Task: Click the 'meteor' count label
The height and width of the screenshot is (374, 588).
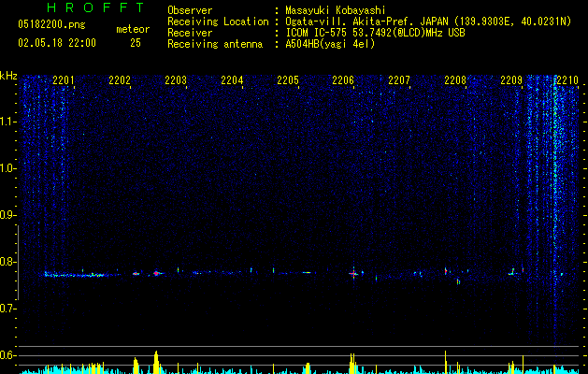Action: [x=133, y=29]
